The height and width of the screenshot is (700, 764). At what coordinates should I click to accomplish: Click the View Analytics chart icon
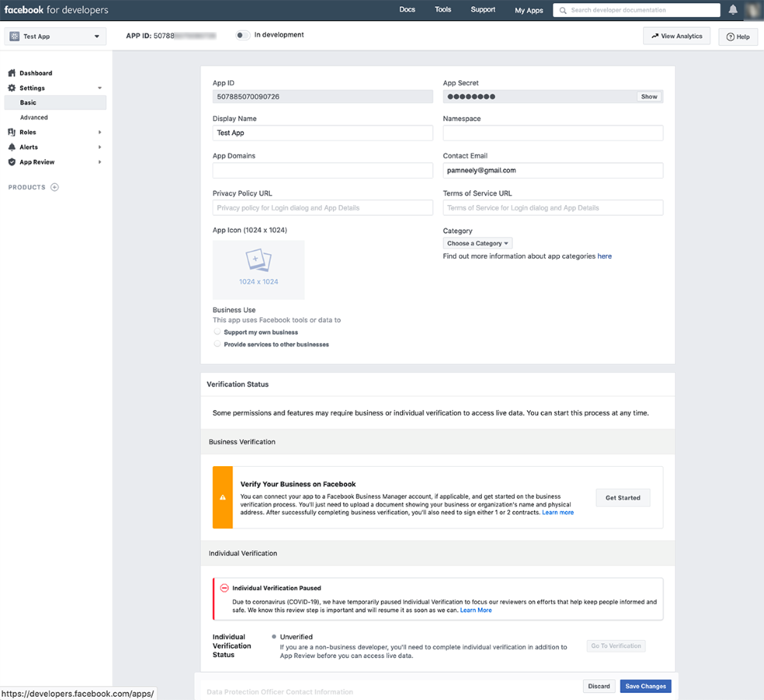pyautogui.click(x=655, y=36)
